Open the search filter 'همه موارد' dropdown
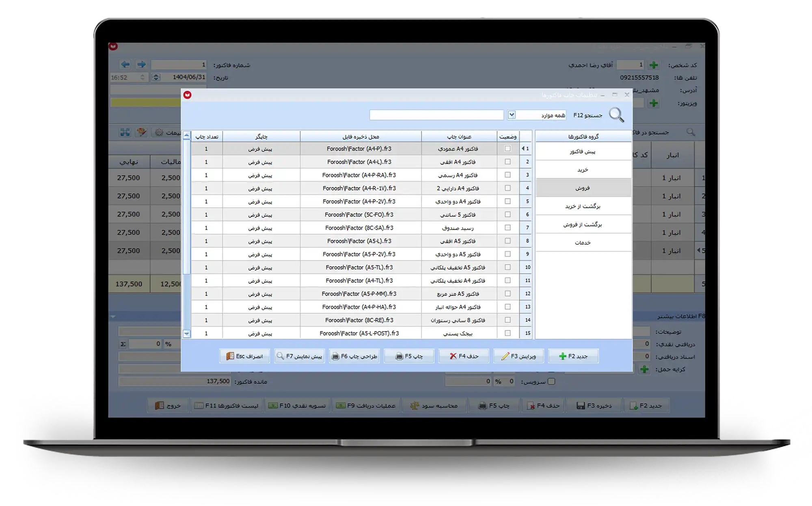 click(x=512, y=115)
